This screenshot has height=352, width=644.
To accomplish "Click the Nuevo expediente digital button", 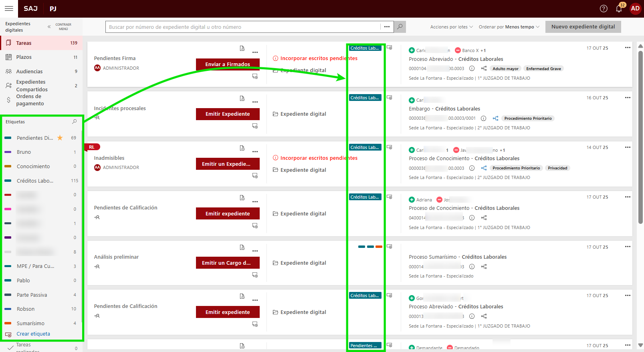I will 583,27.
